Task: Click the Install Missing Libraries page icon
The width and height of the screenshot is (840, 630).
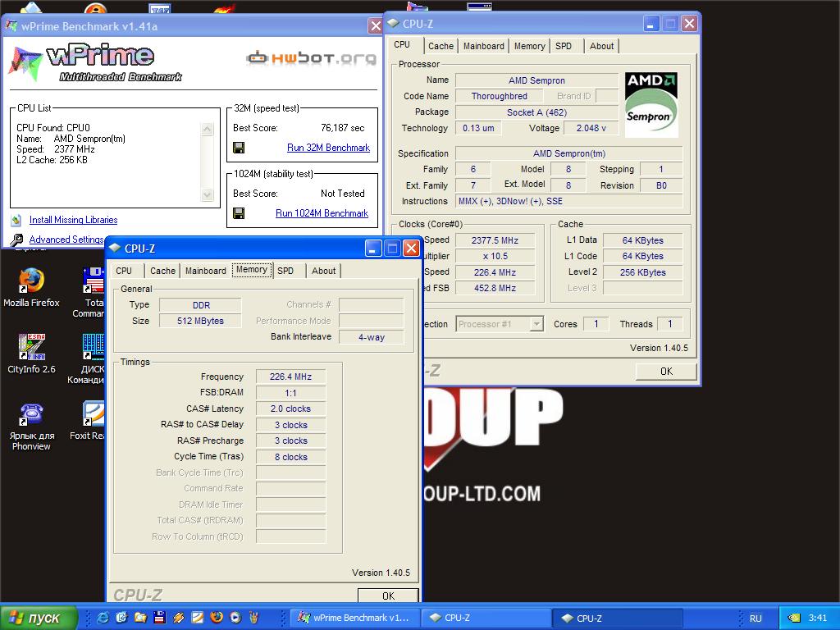Action: (x=16, y=220)
